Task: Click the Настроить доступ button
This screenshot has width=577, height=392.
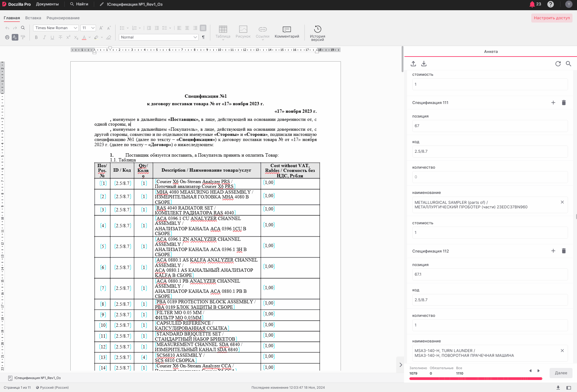Action: [552, 18]
